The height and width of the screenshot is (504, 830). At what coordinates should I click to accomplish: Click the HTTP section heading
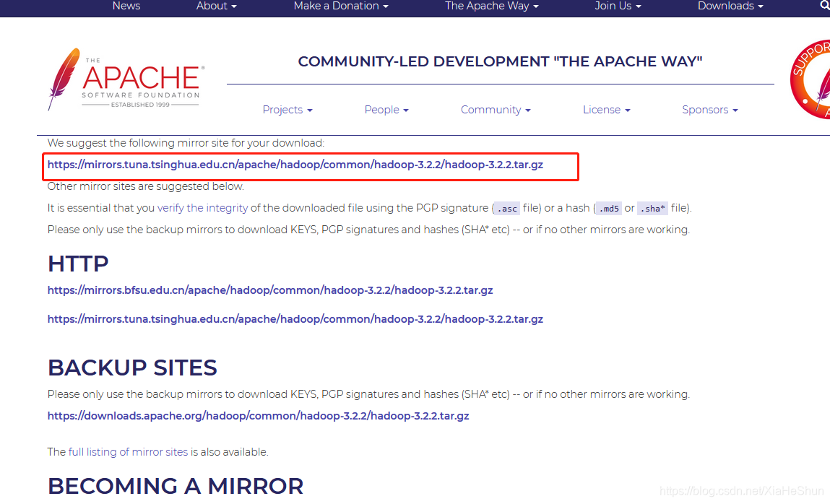click(78, 264)
